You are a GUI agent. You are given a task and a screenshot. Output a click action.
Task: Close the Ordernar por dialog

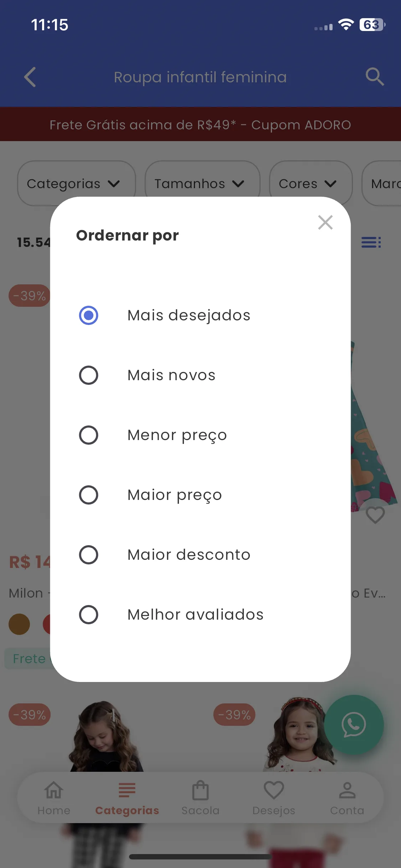point(325,222)
